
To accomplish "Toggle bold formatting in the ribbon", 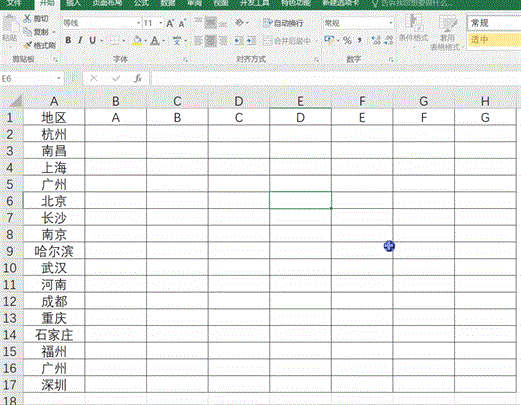I will click(x=68, y=40).
